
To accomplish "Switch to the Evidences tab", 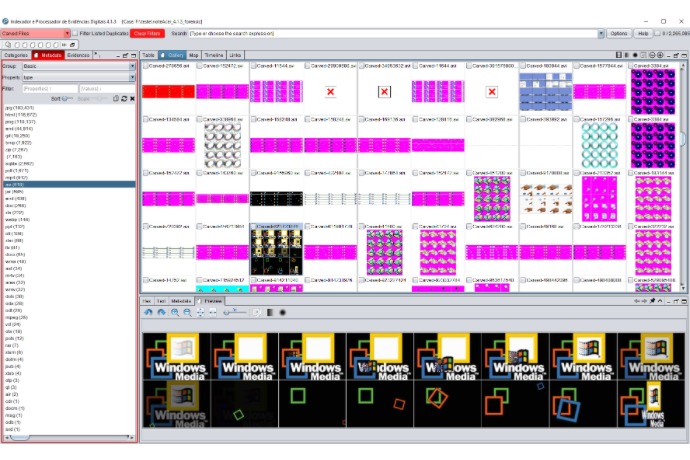I will pos(78,55).
